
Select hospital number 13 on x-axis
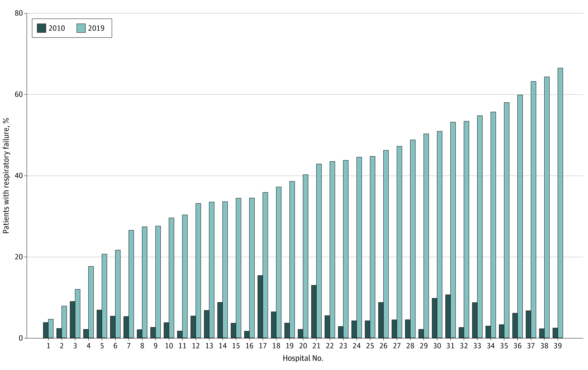coord(209,346)
